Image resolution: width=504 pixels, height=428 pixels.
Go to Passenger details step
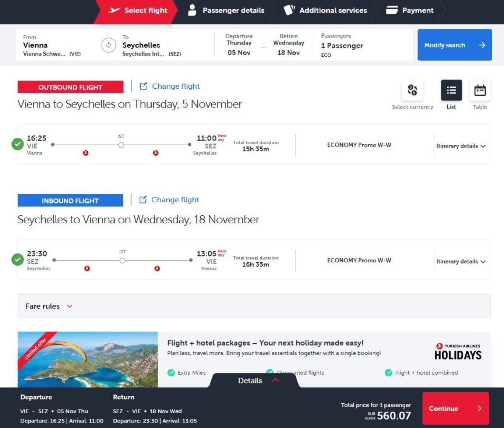point(227,11)
